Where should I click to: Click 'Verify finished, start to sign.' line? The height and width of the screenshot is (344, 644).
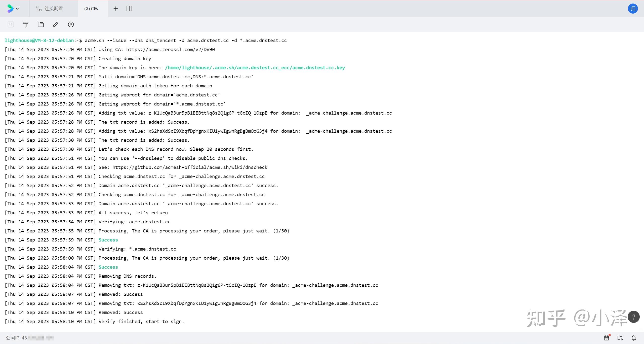tap(95, 321)
